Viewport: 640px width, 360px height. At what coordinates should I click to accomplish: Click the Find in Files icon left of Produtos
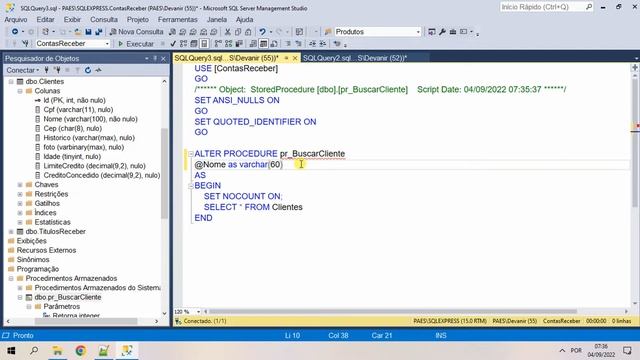pyautogui.click(x=328, y=32)
